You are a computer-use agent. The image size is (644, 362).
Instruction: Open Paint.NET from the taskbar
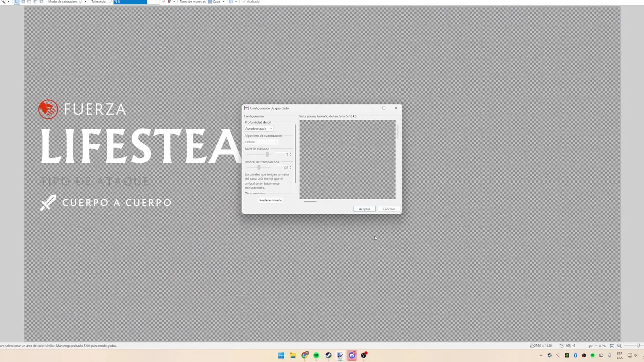(340, 355)
